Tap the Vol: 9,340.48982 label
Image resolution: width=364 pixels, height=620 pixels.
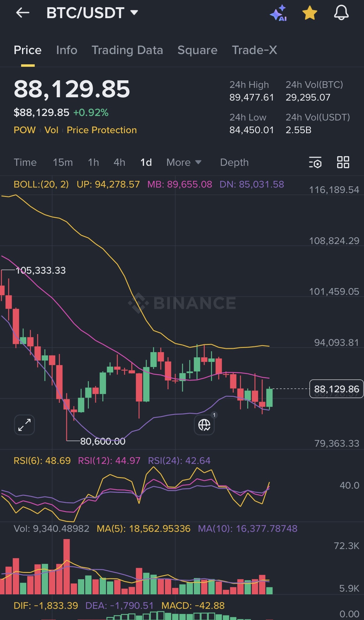point(52,528)
